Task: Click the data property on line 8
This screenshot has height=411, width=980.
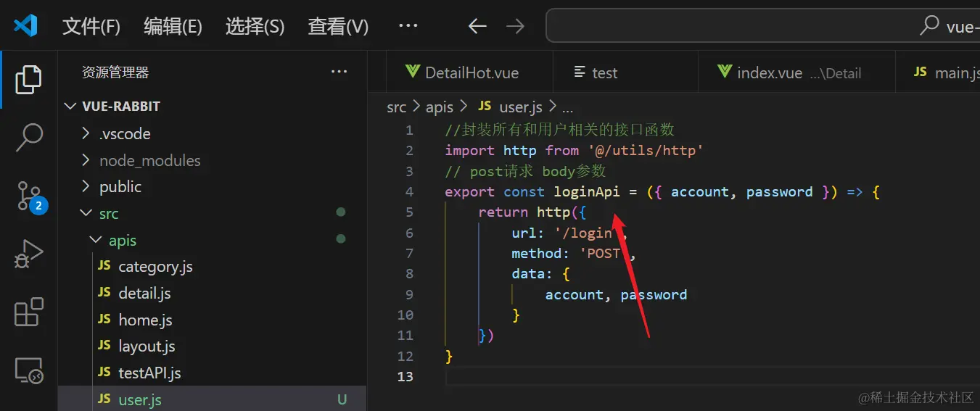Action: tap(527, 274)
